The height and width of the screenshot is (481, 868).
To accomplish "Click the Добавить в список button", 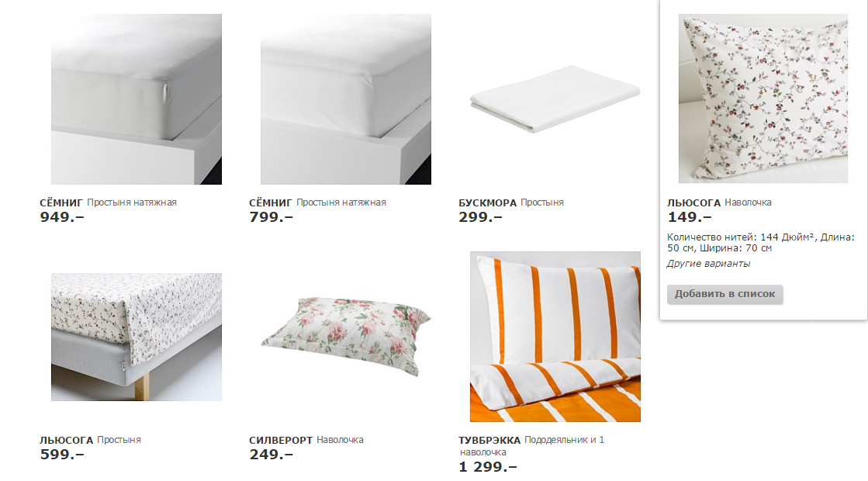I will [724, 294].
